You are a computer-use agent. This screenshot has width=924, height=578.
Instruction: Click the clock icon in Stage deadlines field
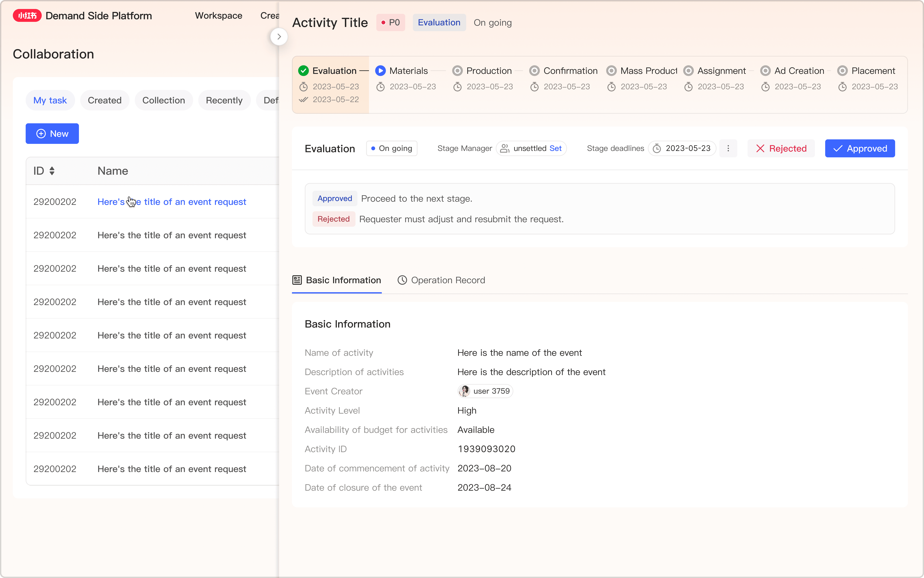coord(657,148)
